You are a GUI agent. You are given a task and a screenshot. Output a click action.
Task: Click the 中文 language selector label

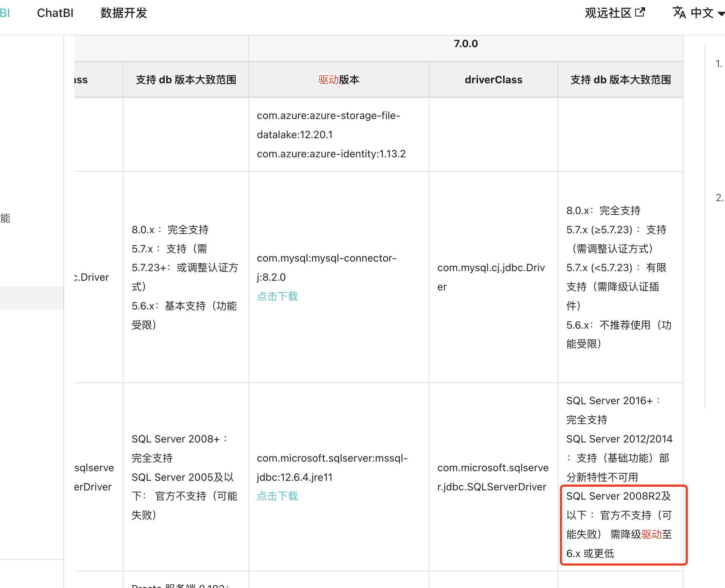(702, 13)
